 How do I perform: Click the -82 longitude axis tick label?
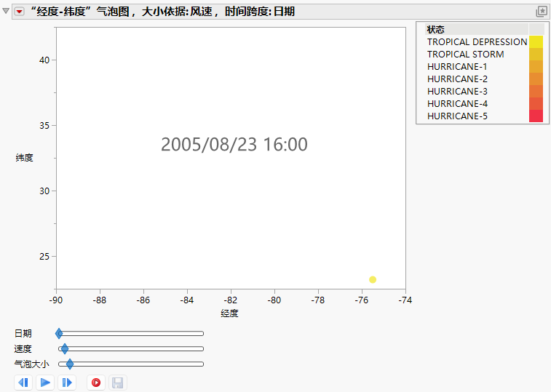[x=231, y=300]
